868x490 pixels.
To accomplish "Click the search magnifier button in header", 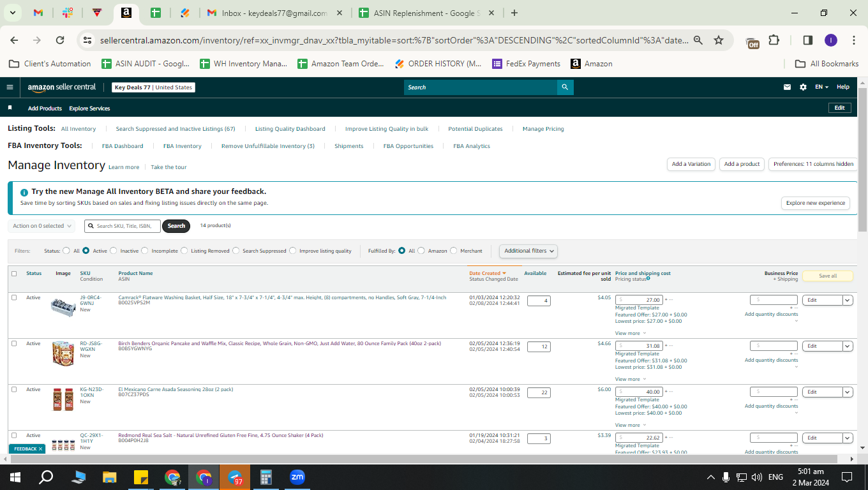I will click(565, 87).
